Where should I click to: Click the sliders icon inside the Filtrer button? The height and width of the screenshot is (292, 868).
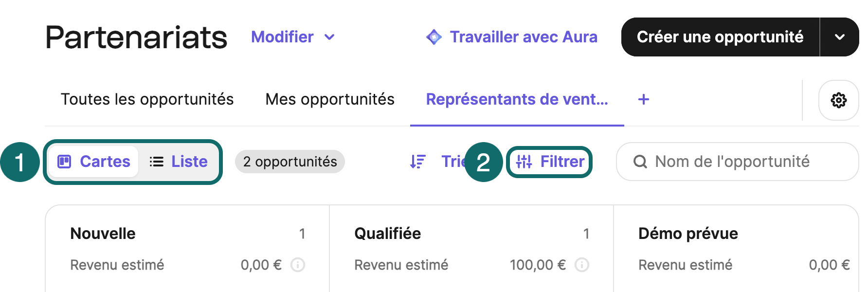pyautogui.click(x=524, y=162)
